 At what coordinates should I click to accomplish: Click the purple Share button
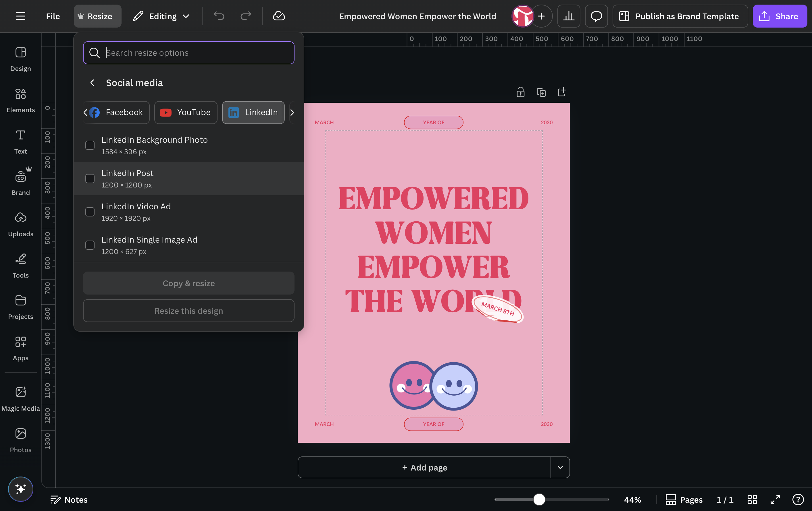[780, 16]
